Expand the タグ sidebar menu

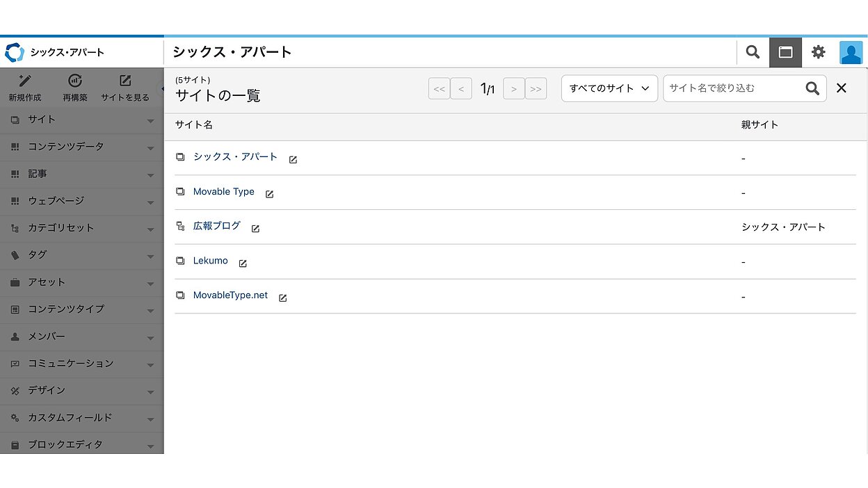[x=81, y=255]
